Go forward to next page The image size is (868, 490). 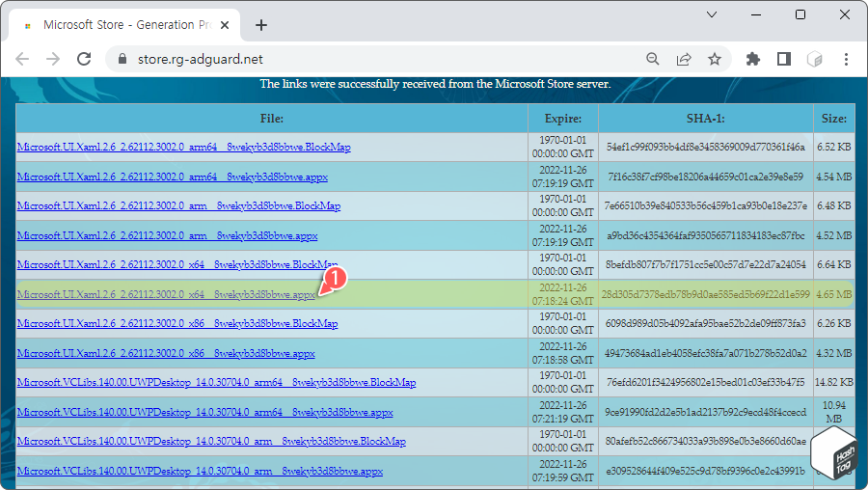coord(53,59)
